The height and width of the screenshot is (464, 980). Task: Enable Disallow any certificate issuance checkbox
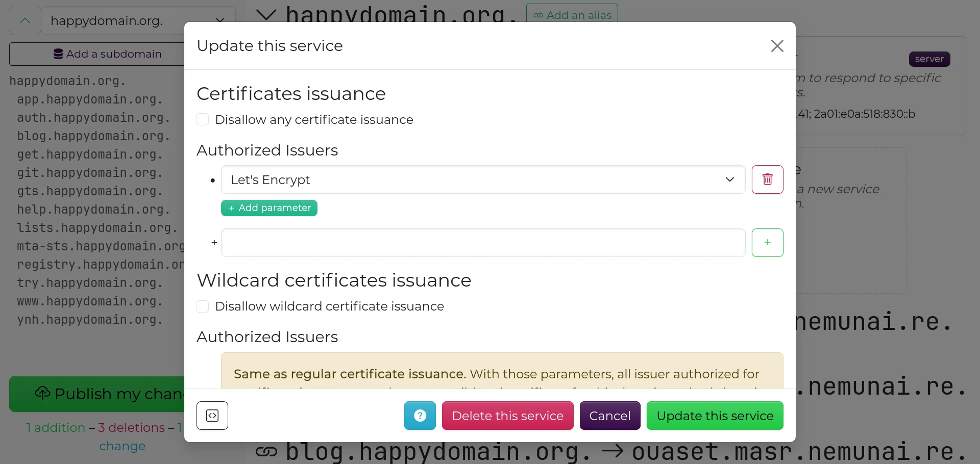(203, 120)
